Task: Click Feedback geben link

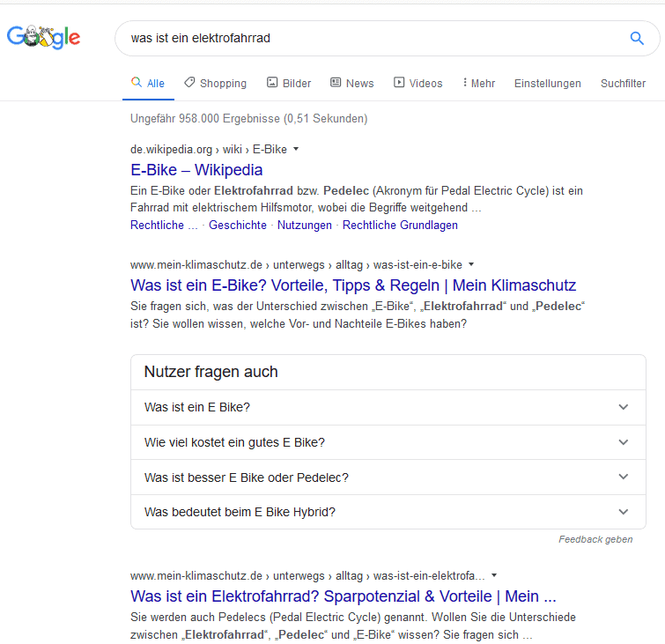Action: [595, 539]
